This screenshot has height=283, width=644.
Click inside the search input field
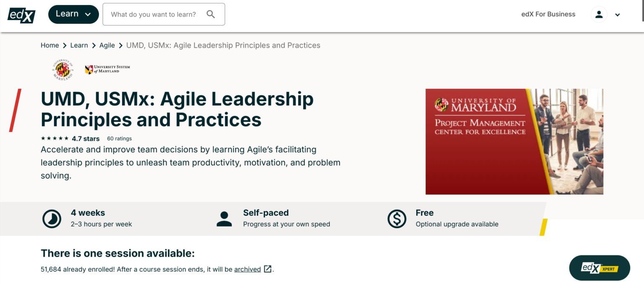pos(155,14)
